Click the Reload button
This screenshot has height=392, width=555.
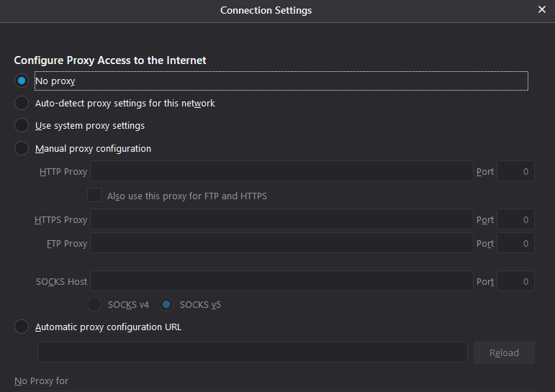click(504, 352)
